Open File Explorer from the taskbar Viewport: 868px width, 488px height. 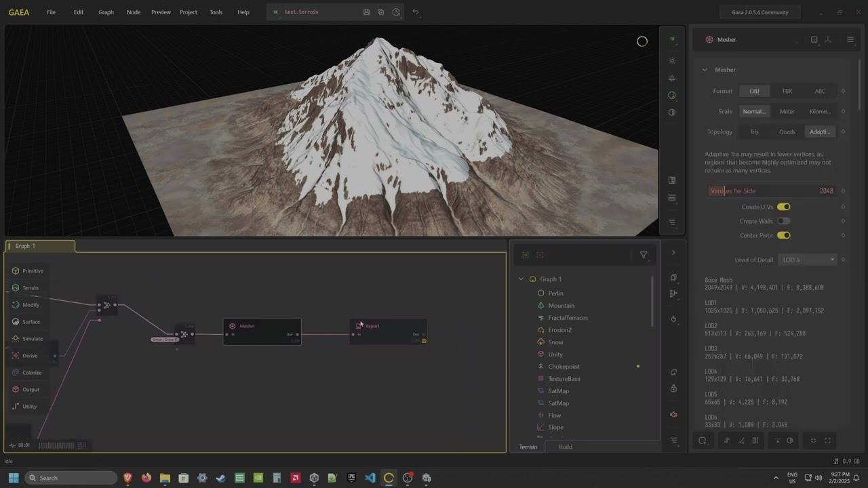coord(165,478)
